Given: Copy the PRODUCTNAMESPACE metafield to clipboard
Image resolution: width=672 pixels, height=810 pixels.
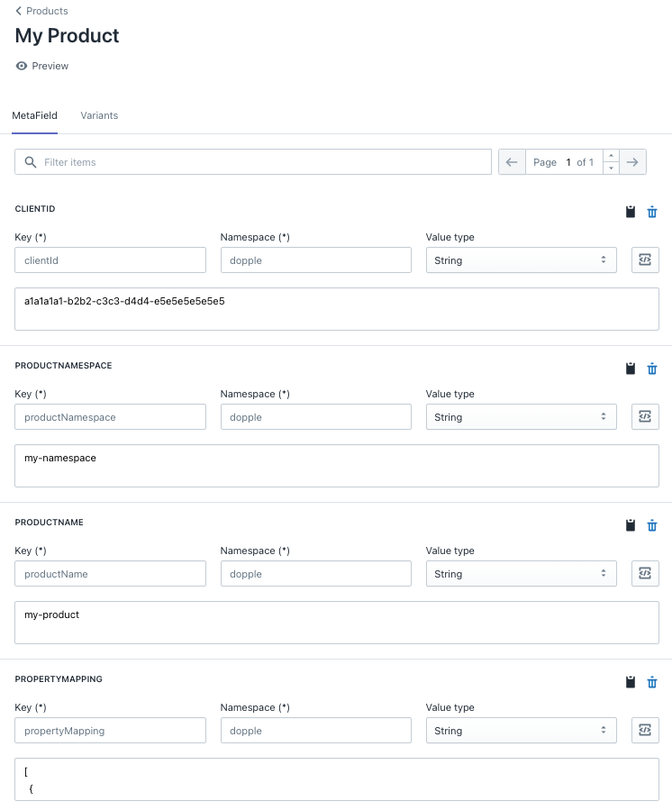Looking at the screenshot, I should pos(630,369).
